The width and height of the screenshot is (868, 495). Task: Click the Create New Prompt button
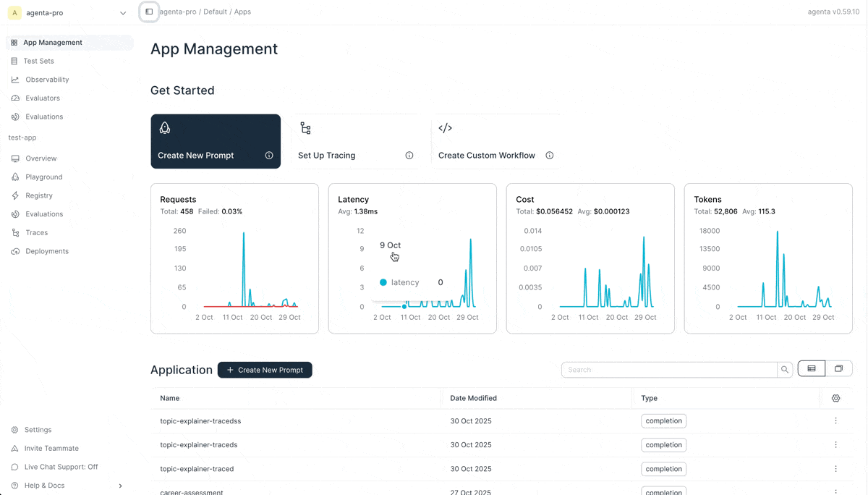pos(265,369)
